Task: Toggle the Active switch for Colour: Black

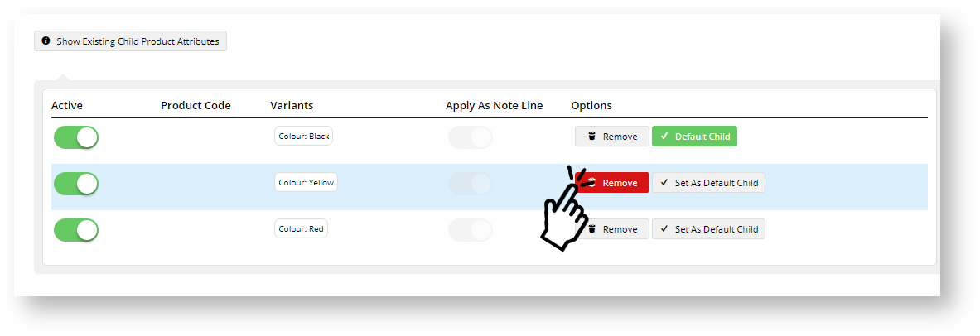Action: coord(76,137)
